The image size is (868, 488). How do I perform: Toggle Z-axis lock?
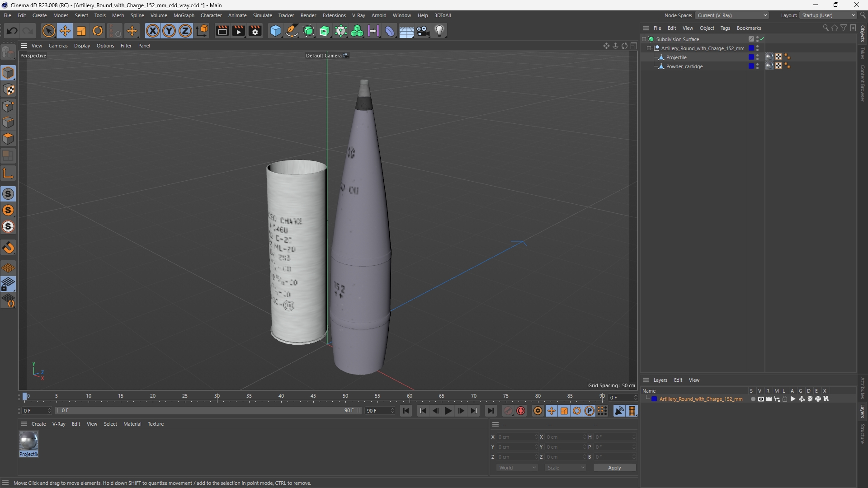point(185,31)
